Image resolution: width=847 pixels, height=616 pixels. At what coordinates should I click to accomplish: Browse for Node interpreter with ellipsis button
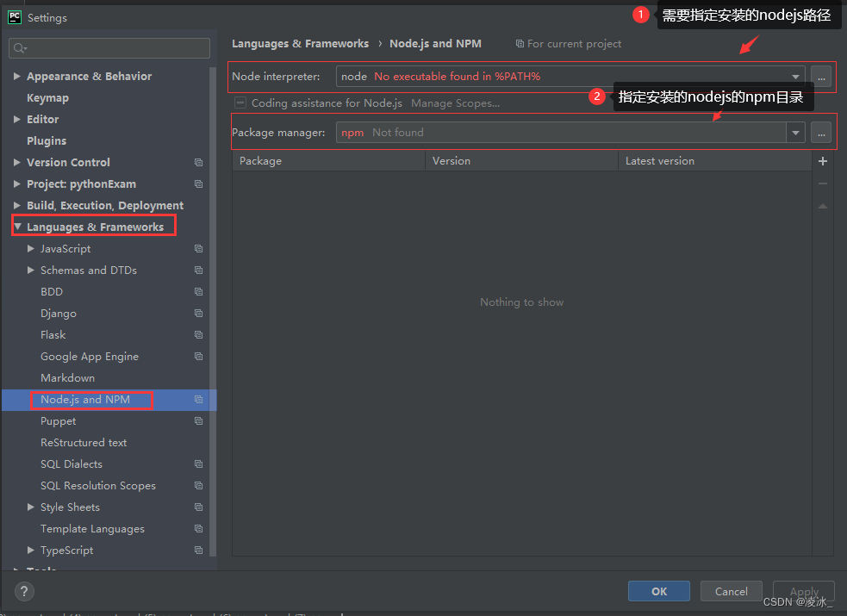tap(821, 77)
